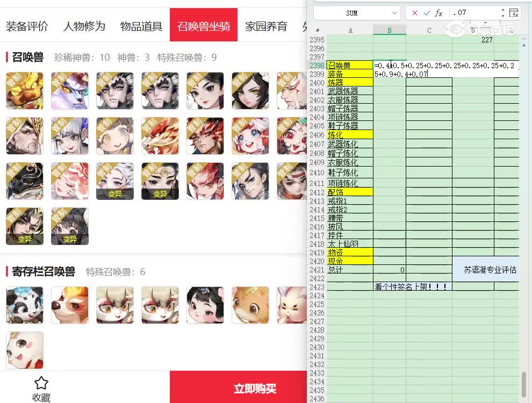The width and height of the screenshot is (532, 403).
Task: Click the select-all corner of the spreadsheet
Action: pos(317,30)
